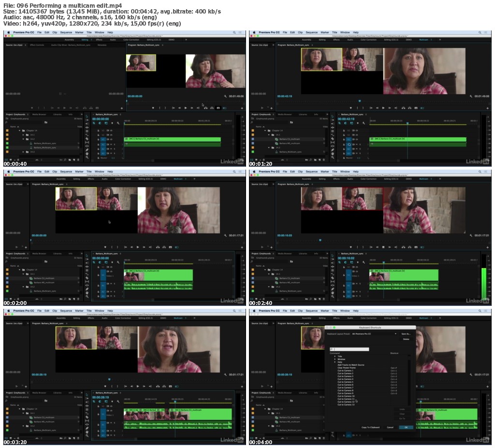Toggle timeline Snap magnet in 00:00:40 frame
Viewport: 495px width, 448px height.
click(100, 123)
